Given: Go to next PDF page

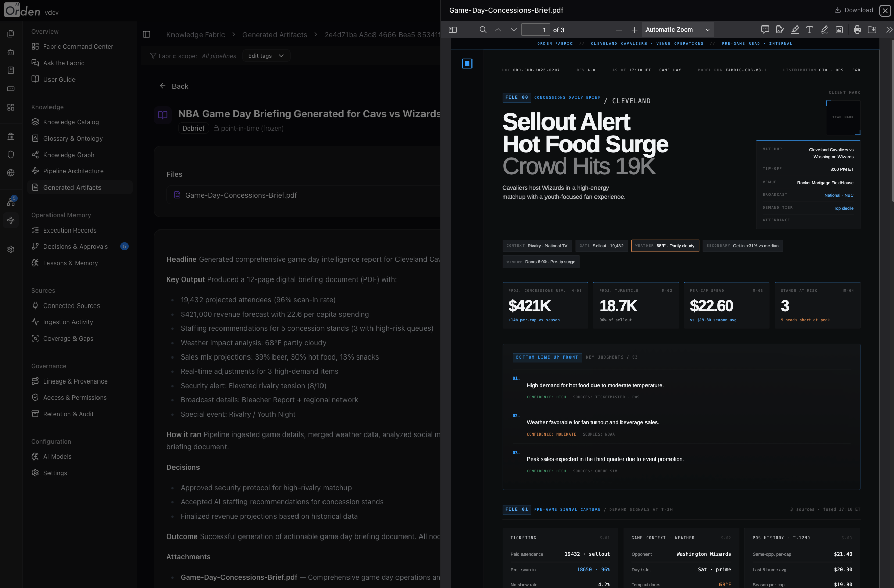Looking at the screenshot, I should pyautogui.click(x=514, y=30).
